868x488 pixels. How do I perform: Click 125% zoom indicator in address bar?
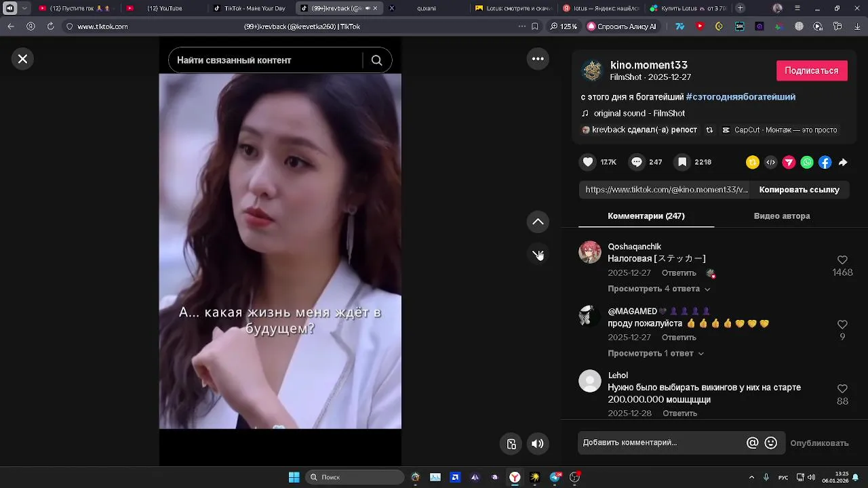(564, 26)
